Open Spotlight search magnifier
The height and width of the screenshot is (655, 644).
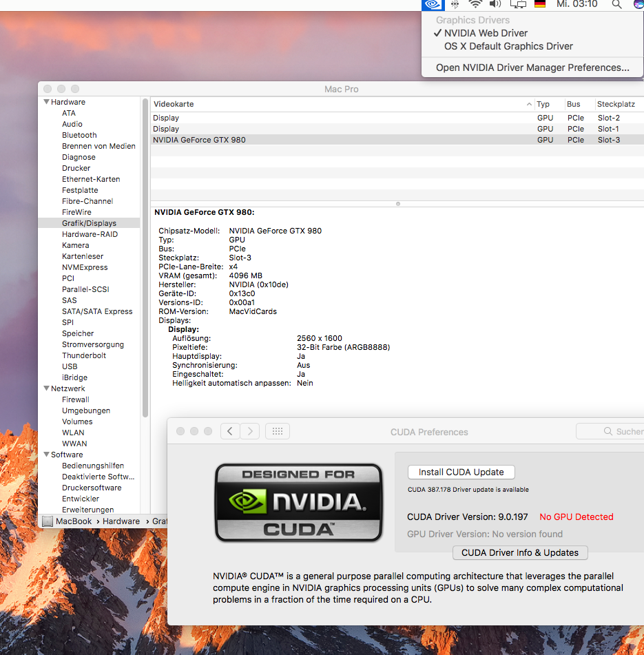(616, 5)
